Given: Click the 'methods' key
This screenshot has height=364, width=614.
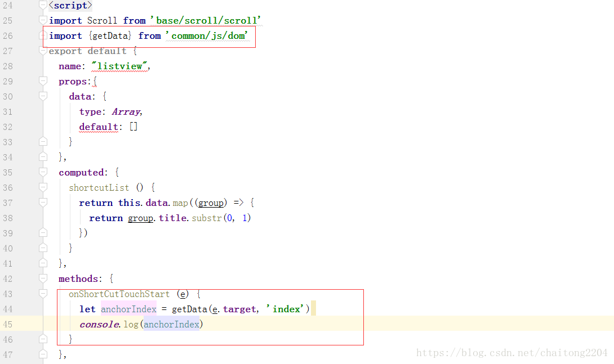Looking at the screenshot, I should coord(78,279).
